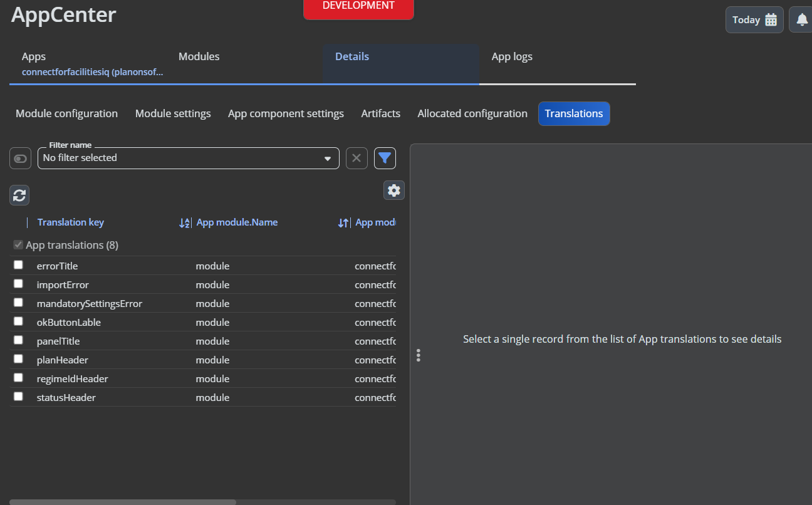Select the statusHeader translation key
812x505 pixels.
pos(66,398)
